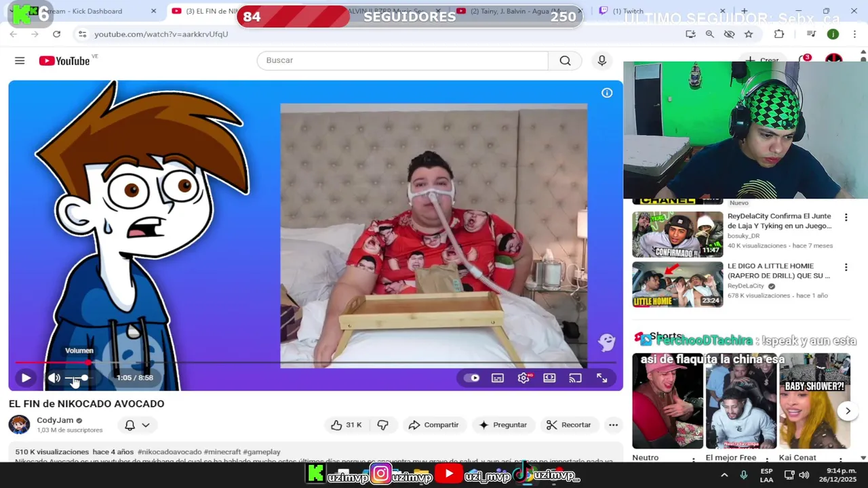Open YouTube notifications bell
The image size is (868, 488).
tap(804, 60)
